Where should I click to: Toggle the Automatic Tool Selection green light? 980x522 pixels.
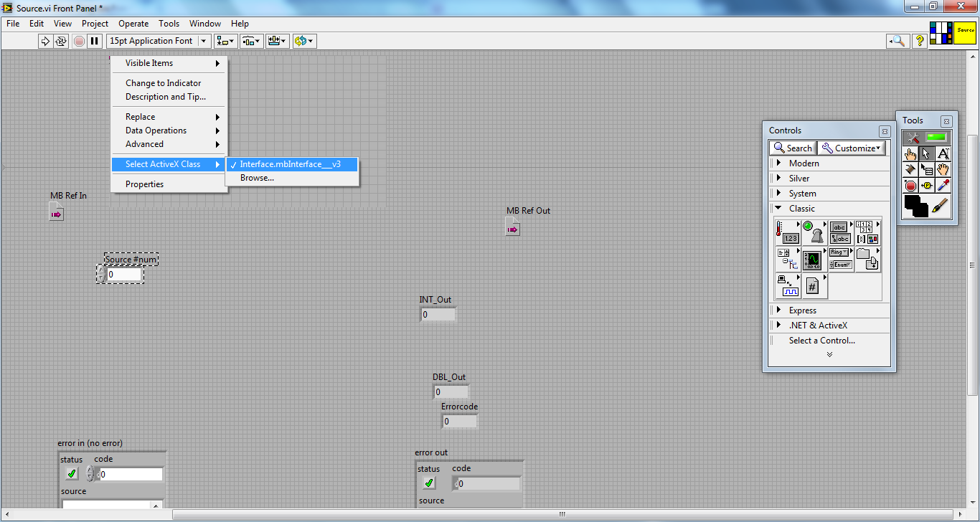(x=936, y=137)
